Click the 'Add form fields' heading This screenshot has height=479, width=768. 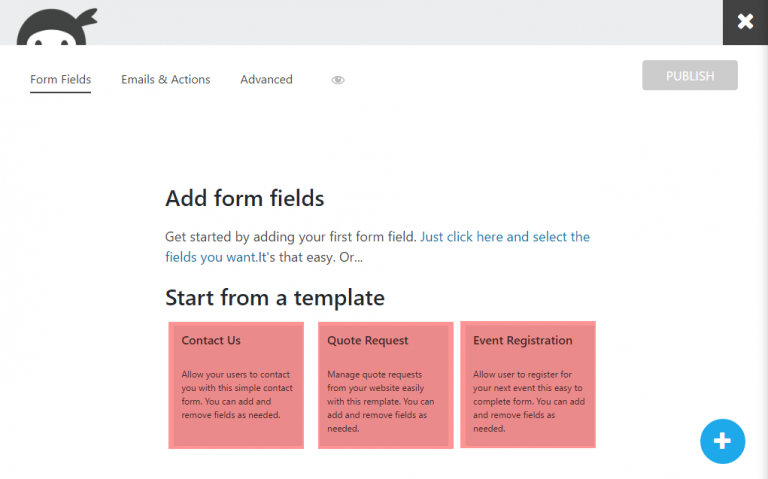[x=244, y=198]
